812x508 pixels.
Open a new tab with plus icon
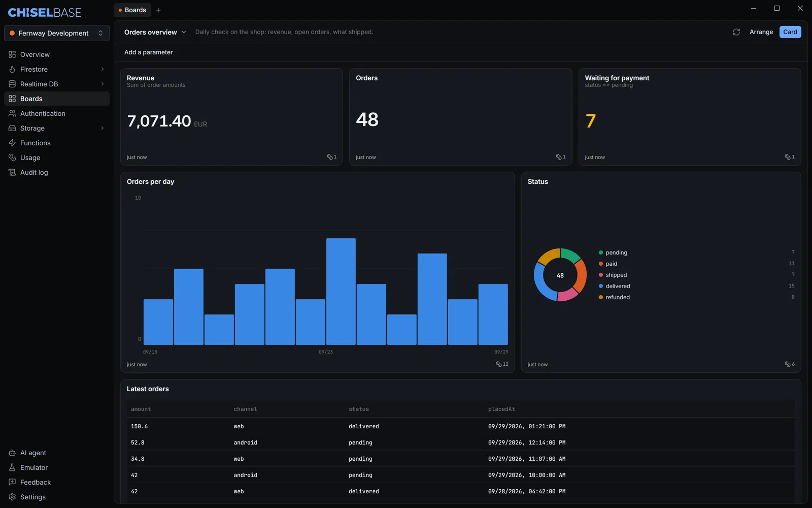pyautogui.click(x=158, y=10)
